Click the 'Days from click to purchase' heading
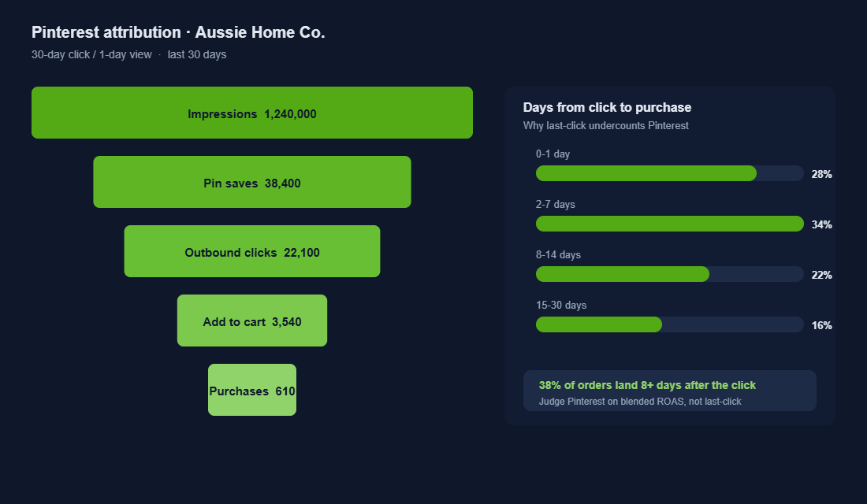 [607, 107]
